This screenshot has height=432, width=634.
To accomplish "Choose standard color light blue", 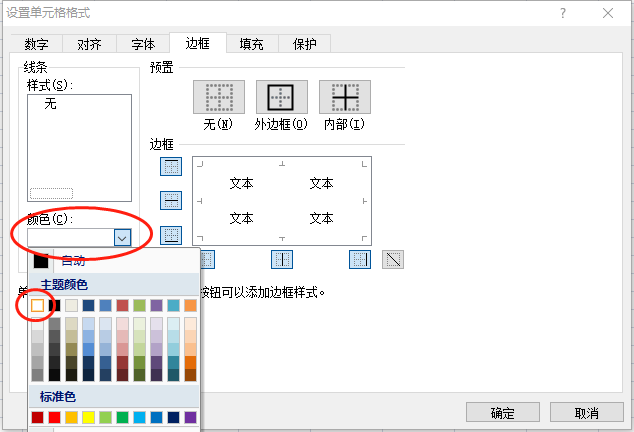I will (x=139, y=417).
